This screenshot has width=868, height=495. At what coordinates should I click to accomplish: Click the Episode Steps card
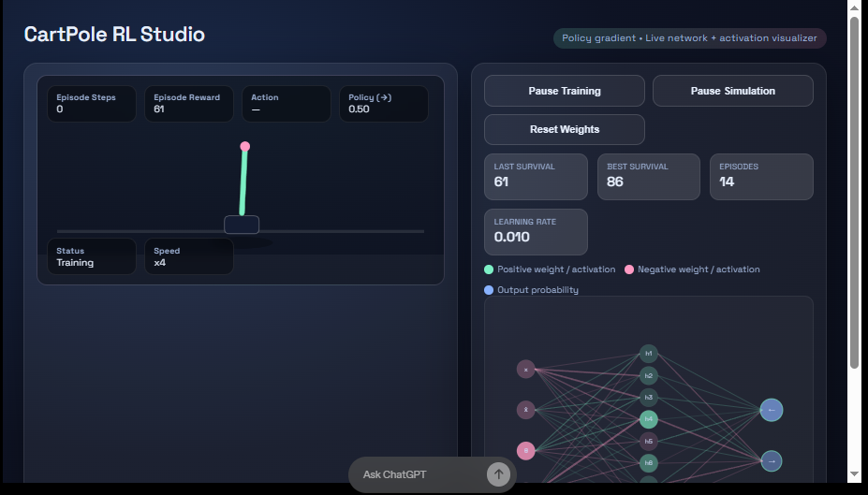[92, 104]
